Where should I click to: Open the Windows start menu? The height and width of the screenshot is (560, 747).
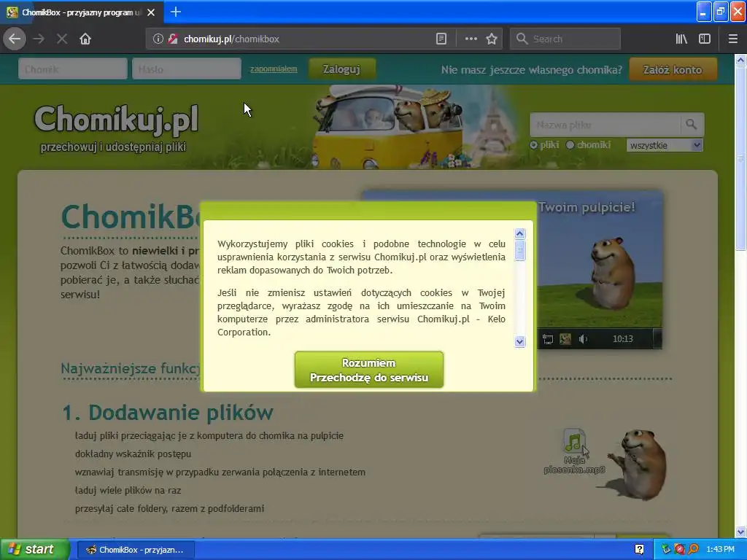coord(35,550)
